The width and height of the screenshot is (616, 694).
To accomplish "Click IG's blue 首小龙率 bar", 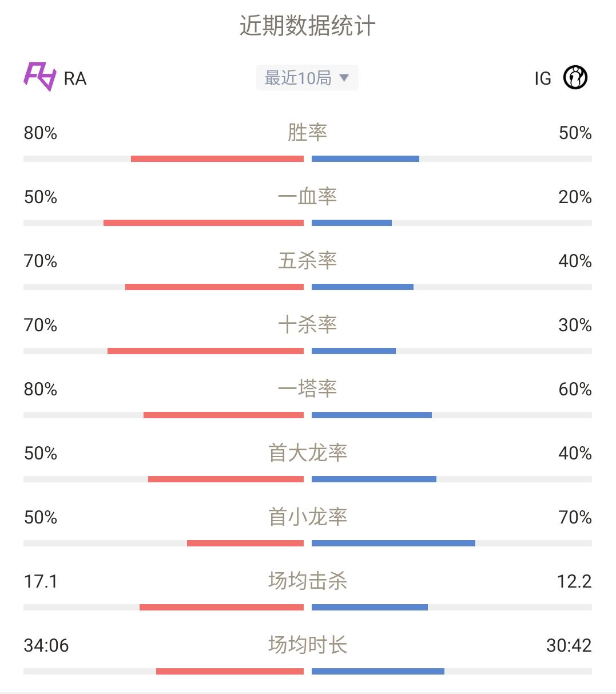I will pos(394,543).
